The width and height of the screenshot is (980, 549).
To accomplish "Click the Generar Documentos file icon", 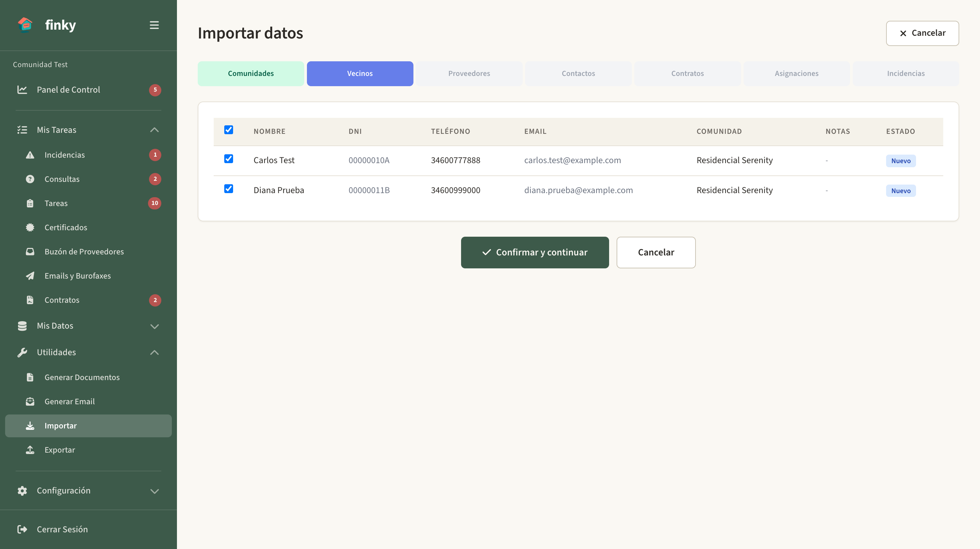I will click(x=30, y=377).
